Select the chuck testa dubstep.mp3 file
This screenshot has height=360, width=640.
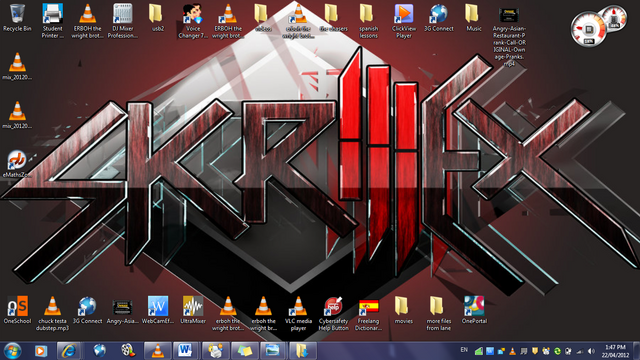52,313
